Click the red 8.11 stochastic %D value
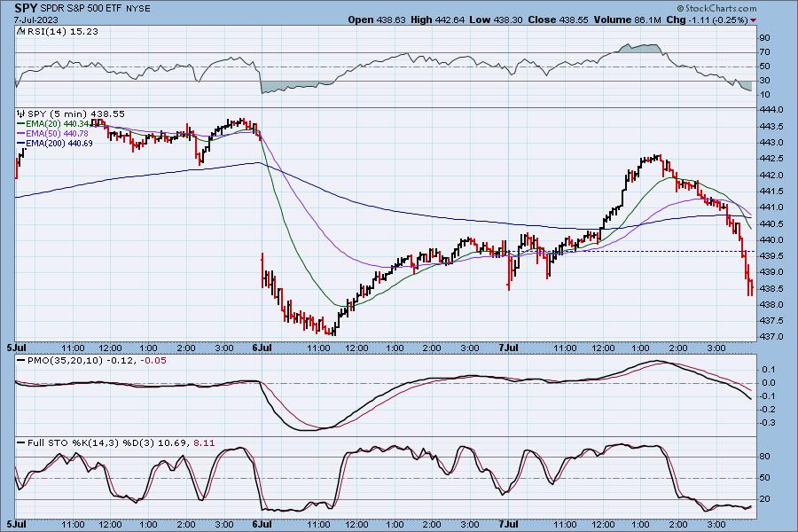The height and width of the screenshot is (532, 798). pos(204,443)
